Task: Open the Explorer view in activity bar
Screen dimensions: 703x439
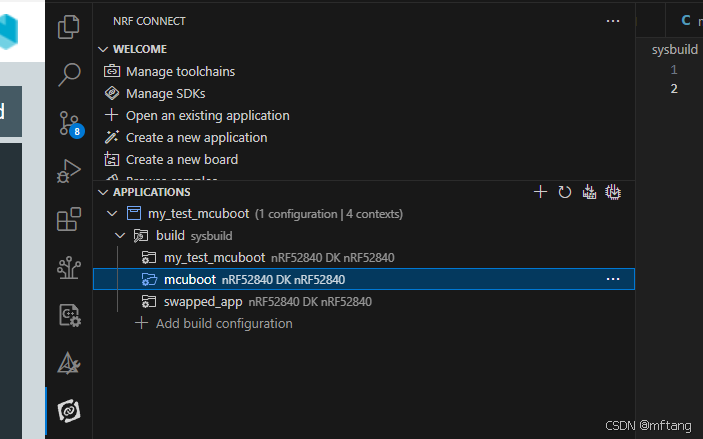Action: coord(69,27)
